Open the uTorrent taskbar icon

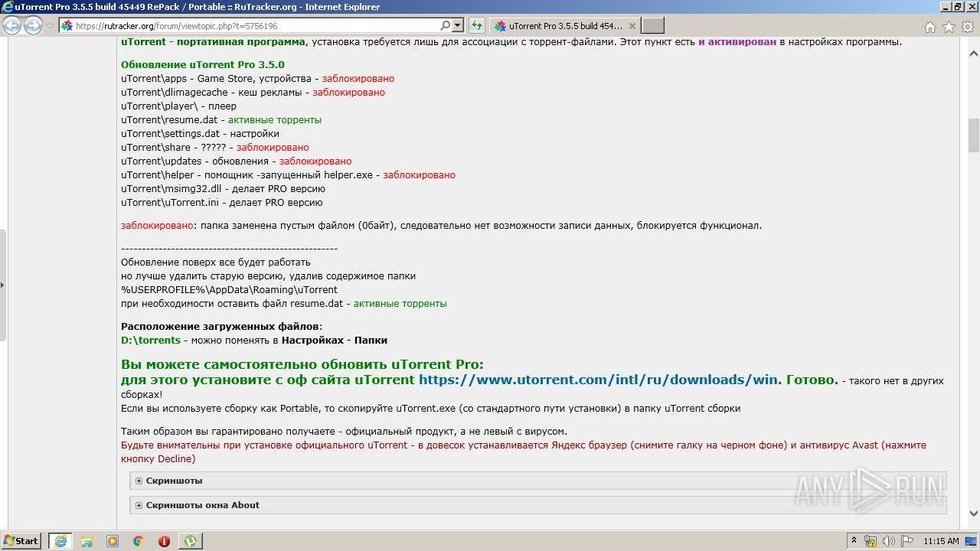click(x=190, y=540)
